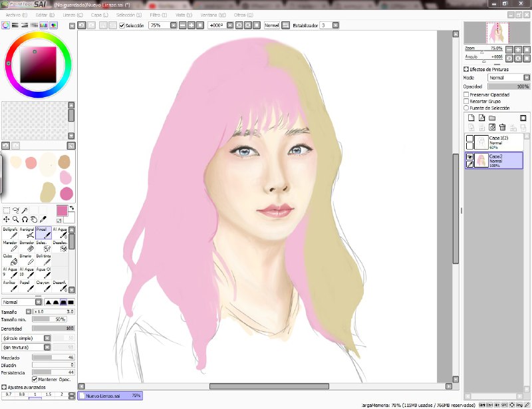Screen dimensions: 532x409
Task: Show the Capa 1(2) layer visibility box
Action: point(469,138)
